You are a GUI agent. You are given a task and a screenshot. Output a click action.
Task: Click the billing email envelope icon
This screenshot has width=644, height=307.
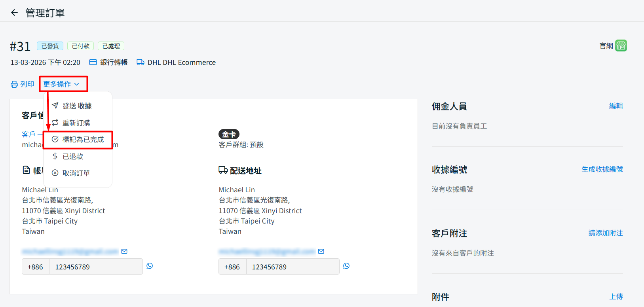pyautogui.click(x=124, y=252)
